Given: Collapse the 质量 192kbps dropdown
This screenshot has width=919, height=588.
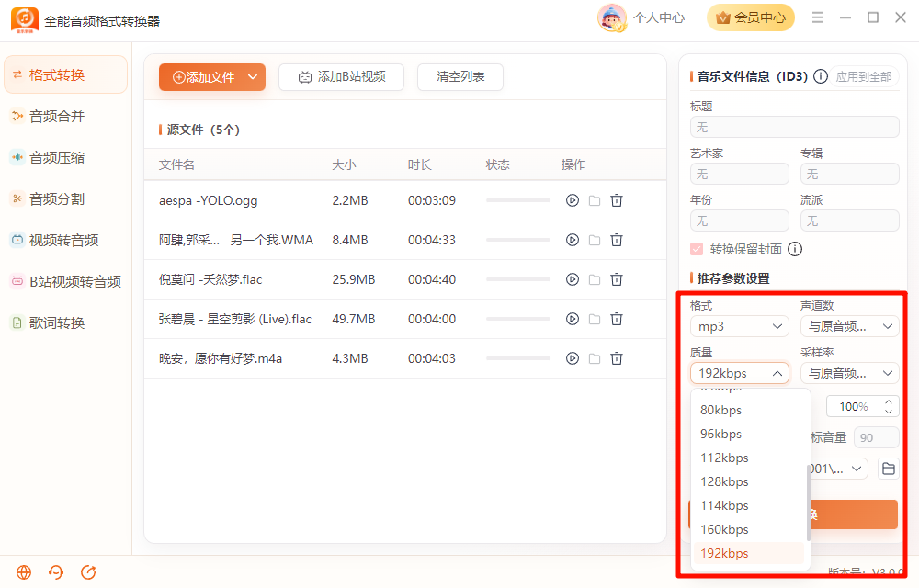Looking at the screenshot, I should click(740, 373).
